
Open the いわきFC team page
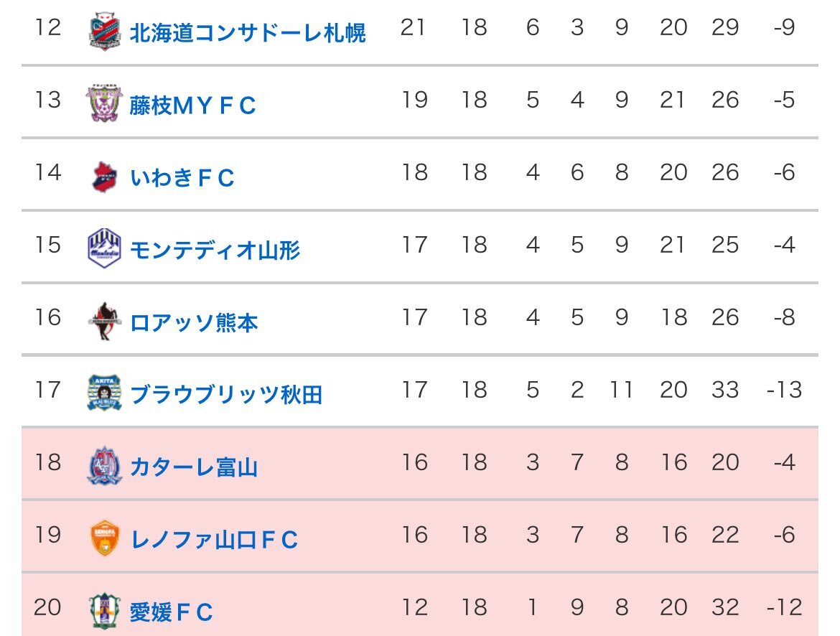pos(182,177)
